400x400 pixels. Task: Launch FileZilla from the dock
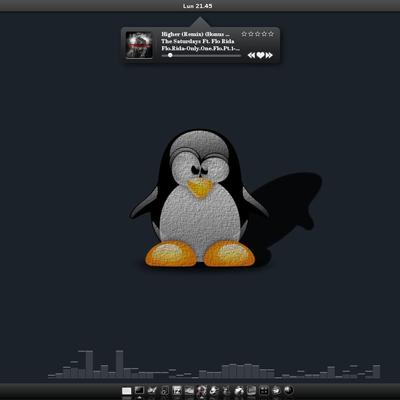click(x=177, y=390)
